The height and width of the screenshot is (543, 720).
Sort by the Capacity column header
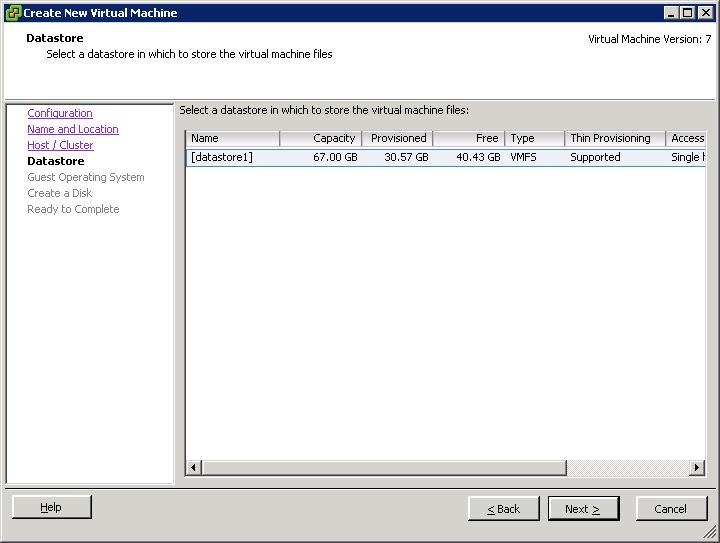321,138
